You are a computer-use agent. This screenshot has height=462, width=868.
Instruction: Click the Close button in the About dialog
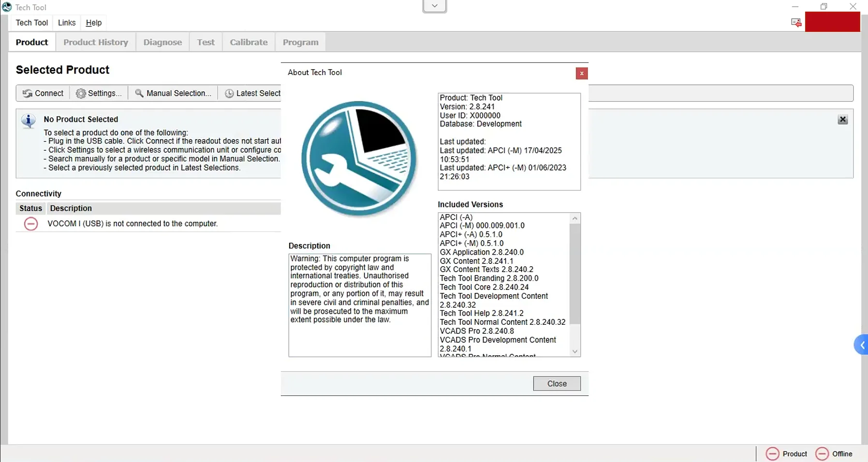(x=557, y=383)
